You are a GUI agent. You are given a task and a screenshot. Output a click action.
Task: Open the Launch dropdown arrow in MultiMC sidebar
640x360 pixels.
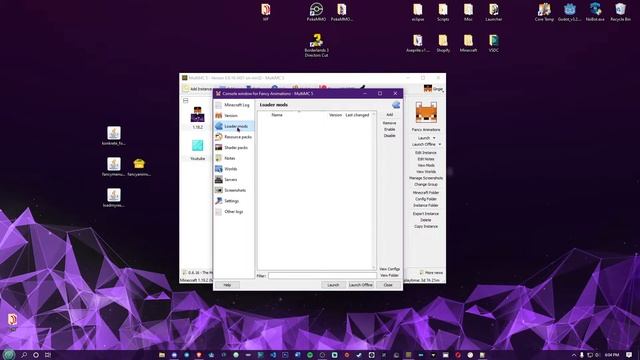click(x=434, y=138)
